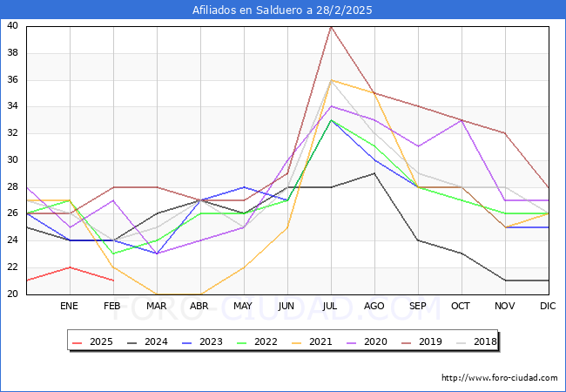566x392 pixels.
Task: Select the 2023 legend label
Action: (x=211, y=341)
